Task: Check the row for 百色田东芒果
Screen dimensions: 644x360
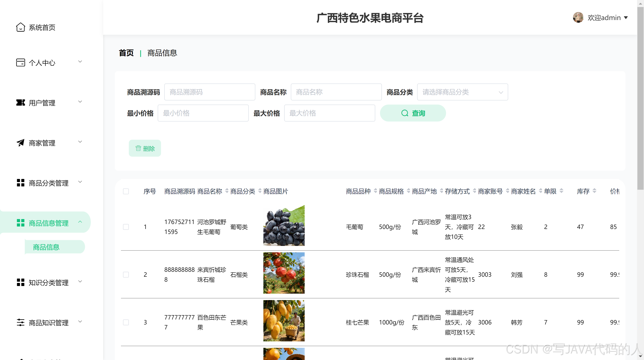Action: pos(126,322)
